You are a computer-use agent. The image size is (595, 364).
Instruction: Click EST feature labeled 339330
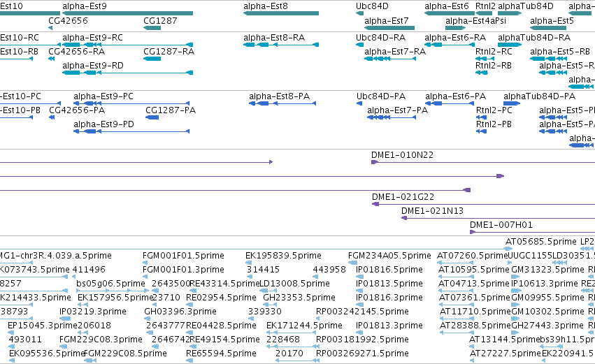(x=265, y=312)
